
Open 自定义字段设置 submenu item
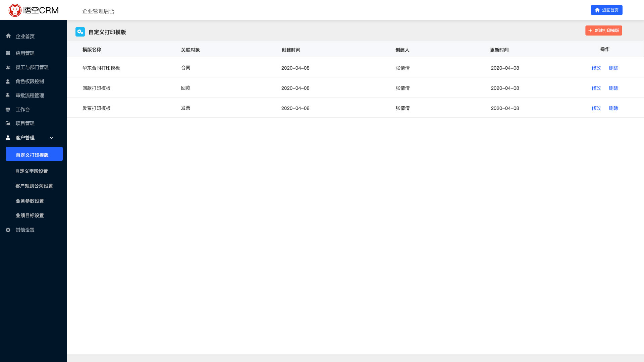click(x=32, y=171)
